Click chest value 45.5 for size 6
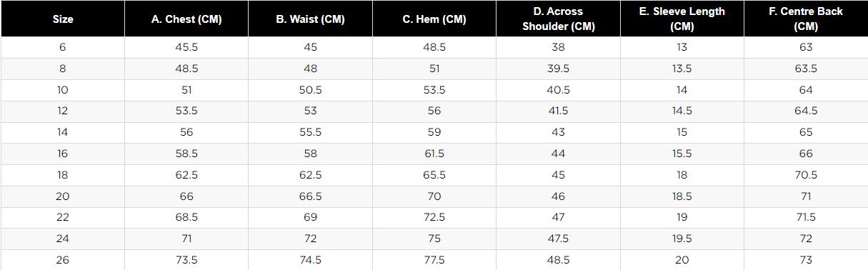The height and width of the screenshot is (270, 868). (x=186, y=47)
